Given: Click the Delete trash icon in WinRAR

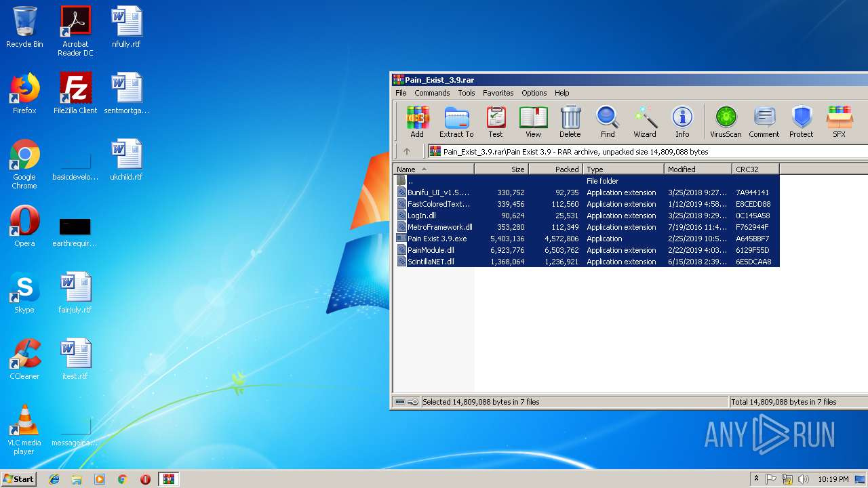Looking at the screenshot, I should (x=570, y=122).
